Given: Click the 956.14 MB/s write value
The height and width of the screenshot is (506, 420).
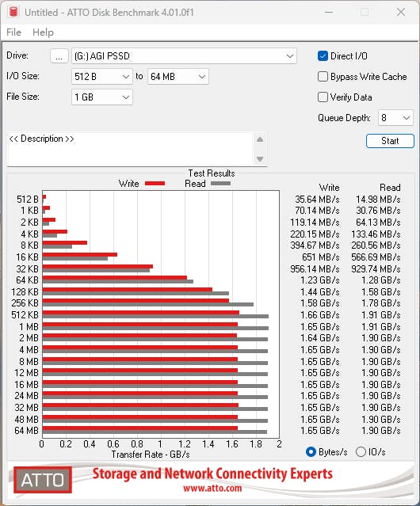Looking at the screenshot, I should tap(315, 268).
